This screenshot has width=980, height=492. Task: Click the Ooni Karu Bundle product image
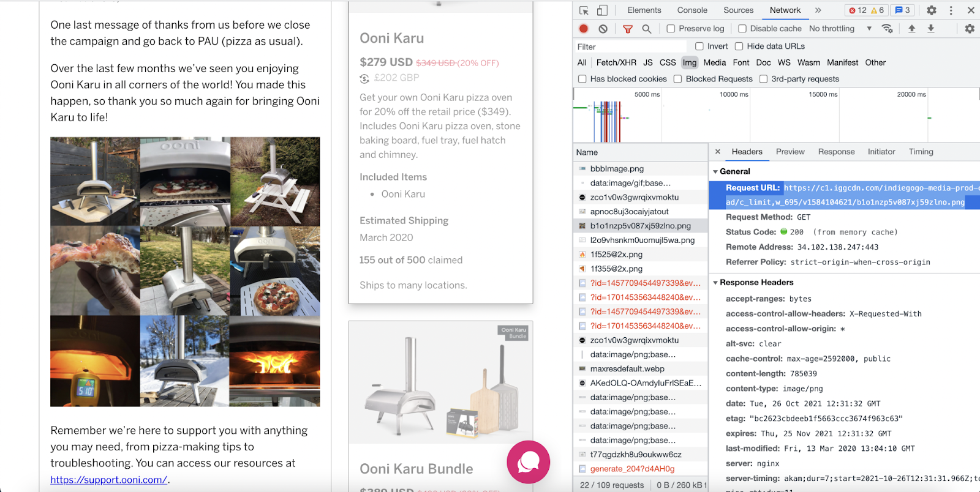[440, 382]
